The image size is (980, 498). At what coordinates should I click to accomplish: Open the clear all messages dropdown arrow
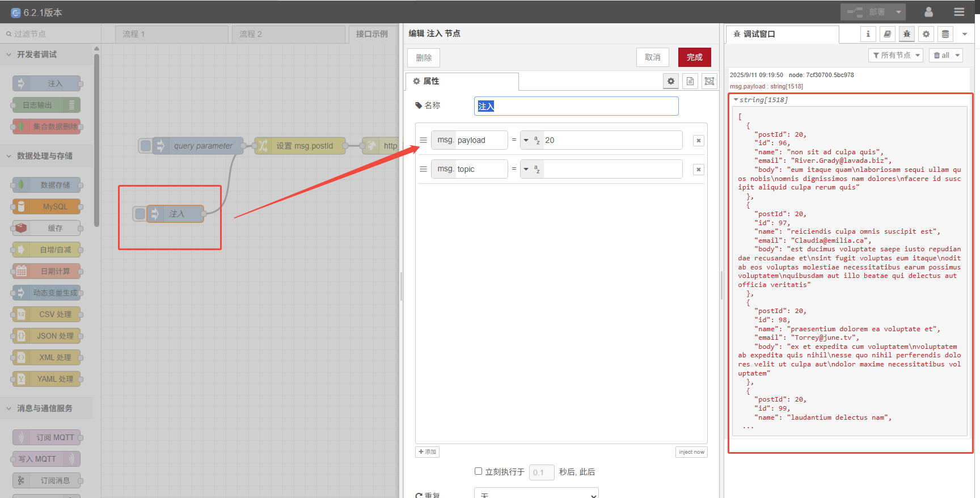click(957, 55)
